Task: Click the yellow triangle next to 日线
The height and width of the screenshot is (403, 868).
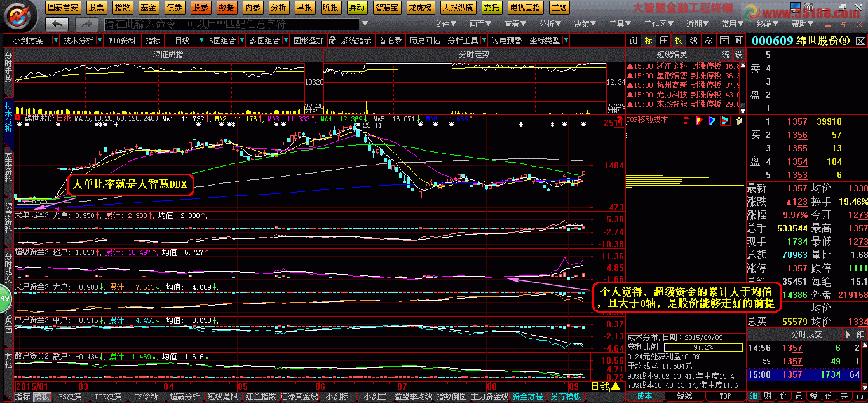Action: [x=615, y=386]
